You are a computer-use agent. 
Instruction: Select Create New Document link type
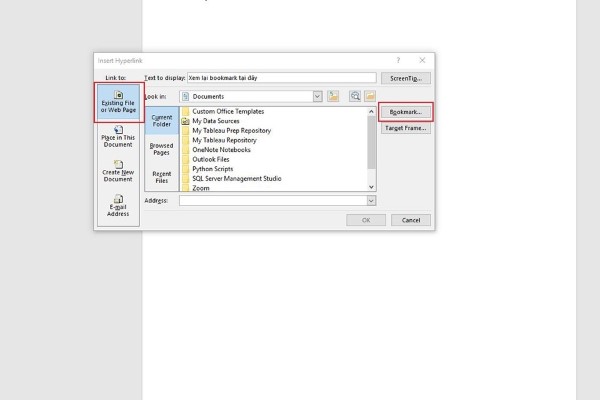[x=118, y=171]
